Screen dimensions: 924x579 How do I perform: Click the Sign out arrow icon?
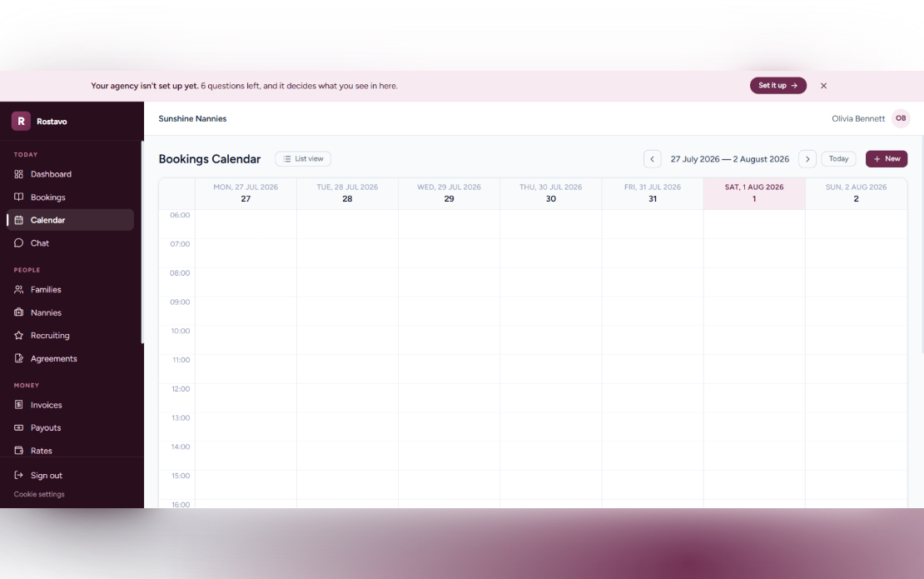click(19, 475)
